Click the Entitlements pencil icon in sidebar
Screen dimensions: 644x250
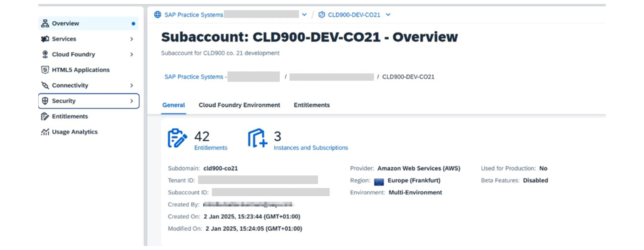pyautogui.click(x=45, y=117)
